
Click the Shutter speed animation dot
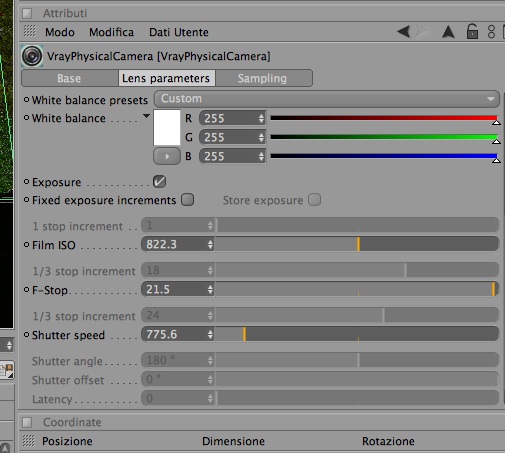tap(26, 334)
